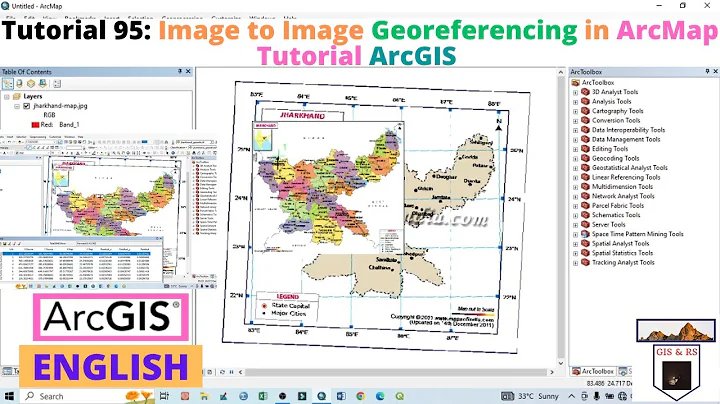Select Schematics Tools in ArcToolbox
The image size is (720, 404).
click(x=616, y=215)
